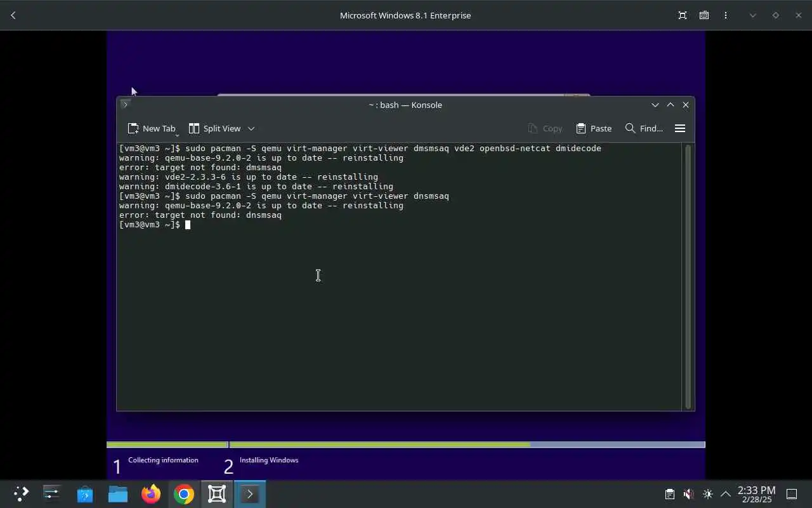
Task: Open System Settings from the taskbar
Action: point(51,493)
